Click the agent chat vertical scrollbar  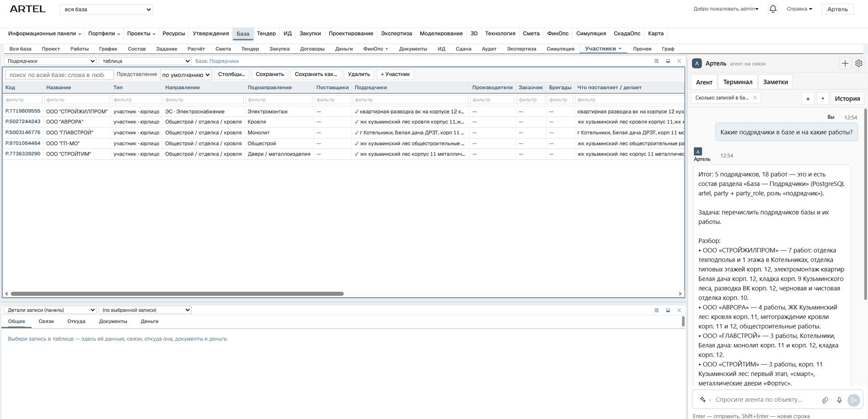(865, 204)
